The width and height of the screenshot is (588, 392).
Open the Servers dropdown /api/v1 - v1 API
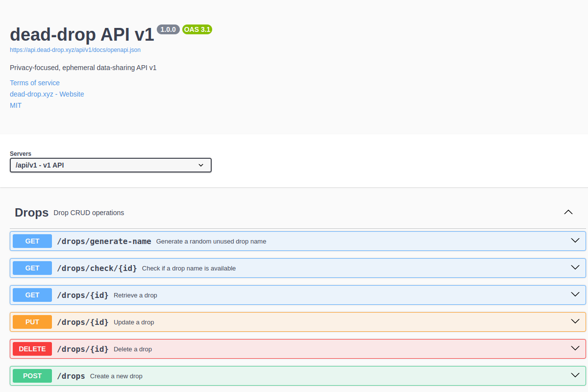(111, 165)
